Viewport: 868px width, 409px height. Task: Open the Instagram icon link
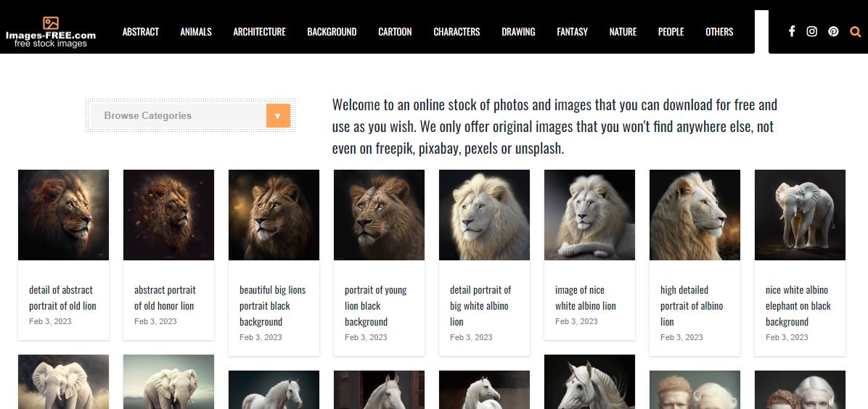click(811, 32)
